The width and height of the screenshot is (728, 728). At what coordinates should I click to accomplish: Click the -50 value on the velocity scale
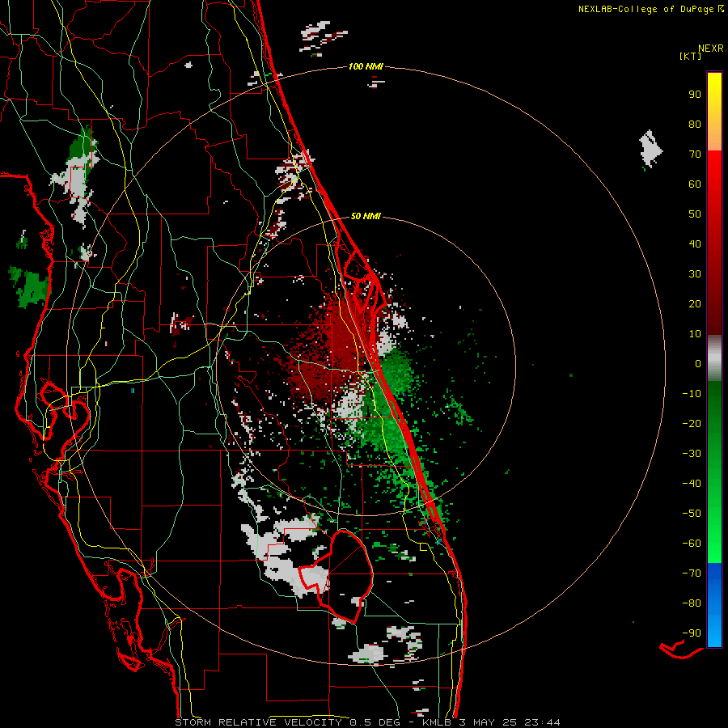(x=692, y=514)
